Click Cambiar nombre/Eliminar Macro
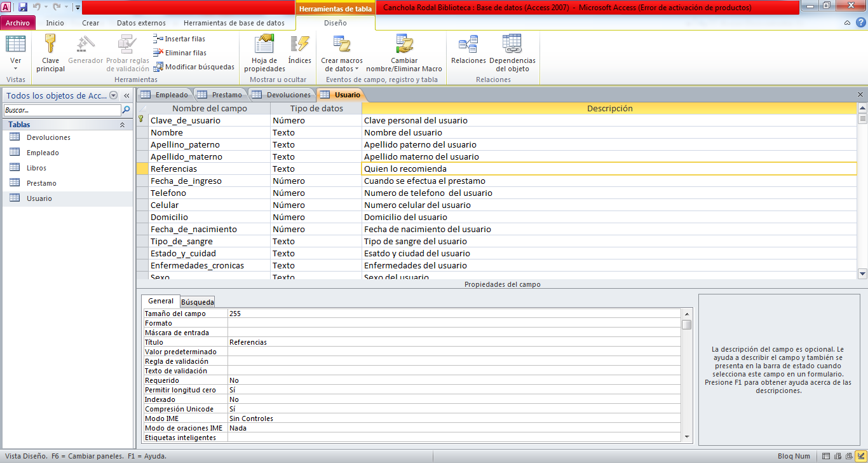 coord(404,53)
